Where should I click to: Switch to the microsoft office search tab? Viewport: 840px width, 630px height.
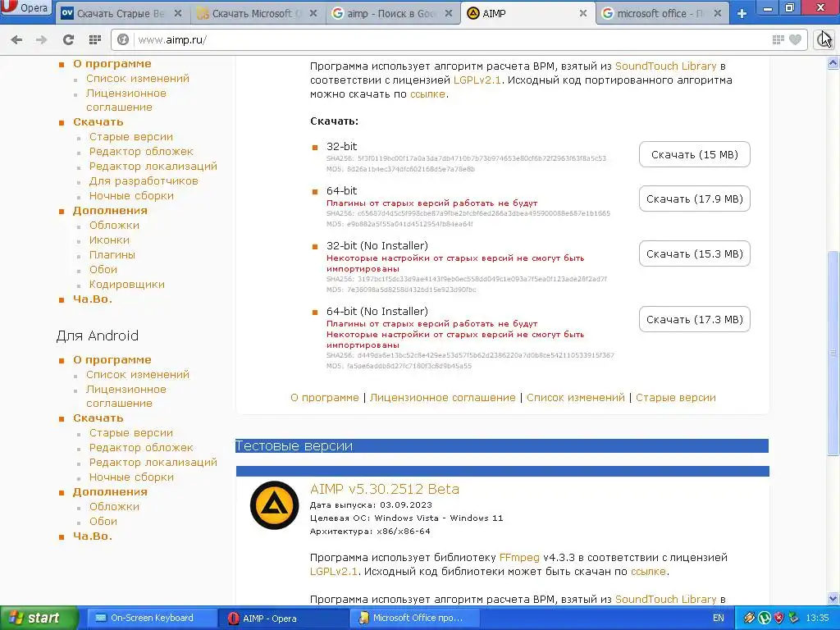(662, 13)
